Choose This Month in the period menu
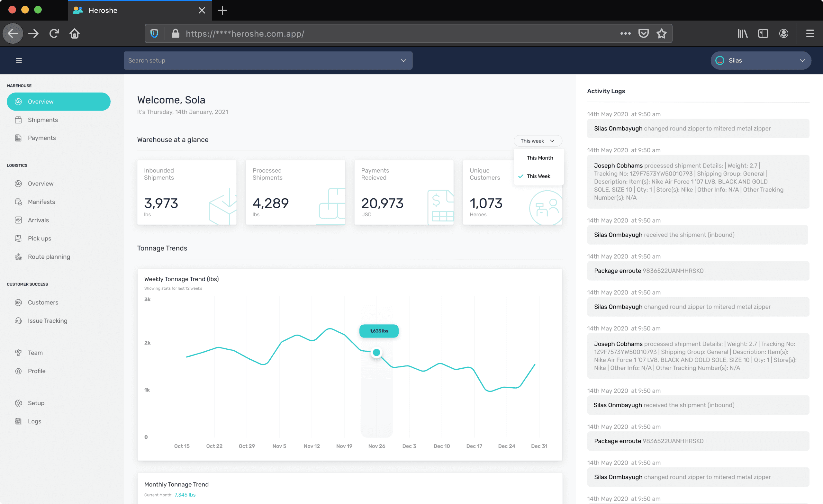Viewport: 823px width, 504px height. click(x=540, y=157)
